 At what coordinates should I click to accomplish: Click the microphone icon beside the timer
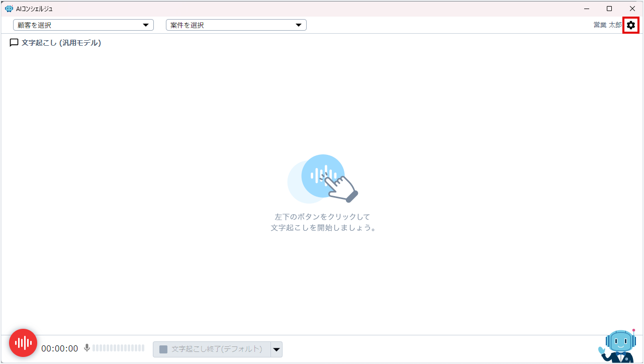tap(87, 348)
